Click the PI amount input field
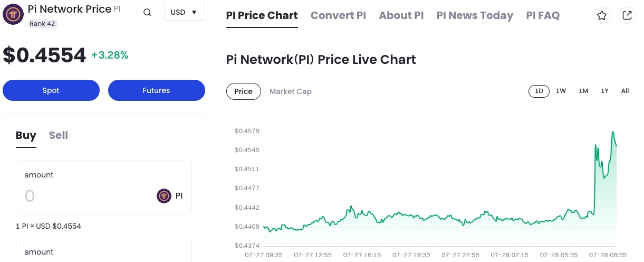This screenshot has height=262, width=644. [84, 196]
